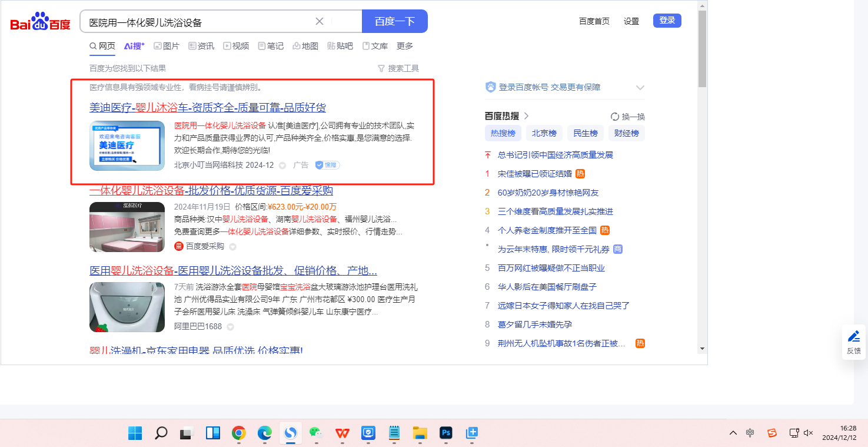Select the 北京榜 hot list tab
Image resolution: width=868 pixels, height=447 pixels.
point(544,133)
